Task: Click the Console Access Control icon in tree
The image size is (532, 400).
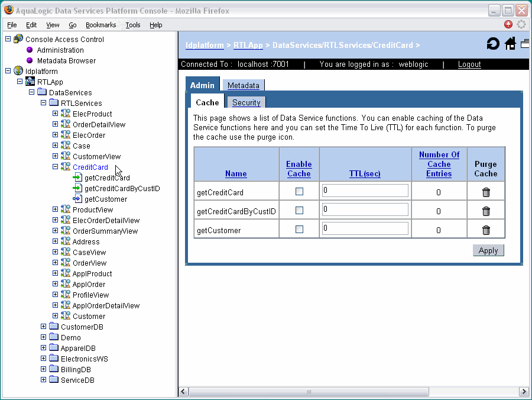Action: click(x=18, y=38)
